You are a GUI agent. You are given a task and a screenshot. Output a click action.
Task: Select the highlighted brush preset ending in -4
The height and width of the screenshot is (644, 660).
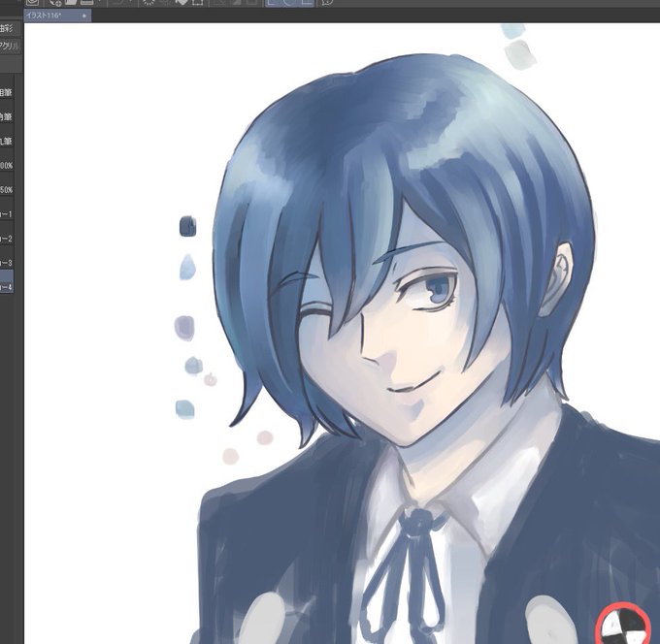pyautogui.click(x=7, y=281)
